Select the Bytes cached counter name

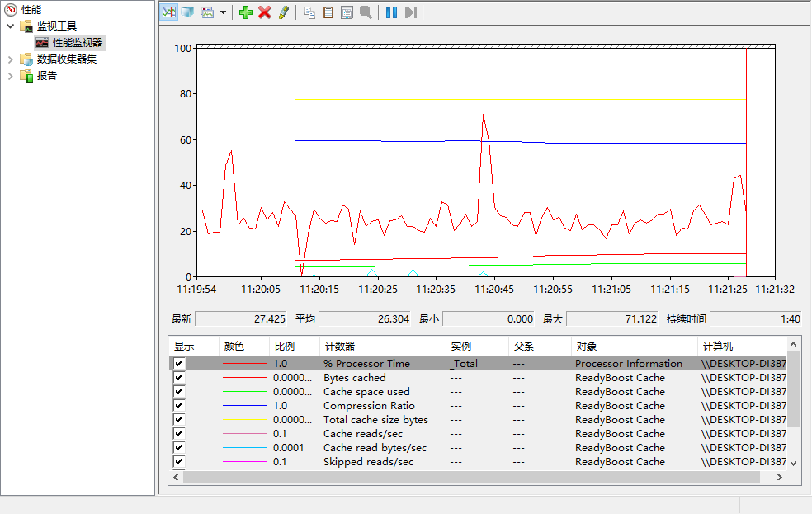click(355, 377)
